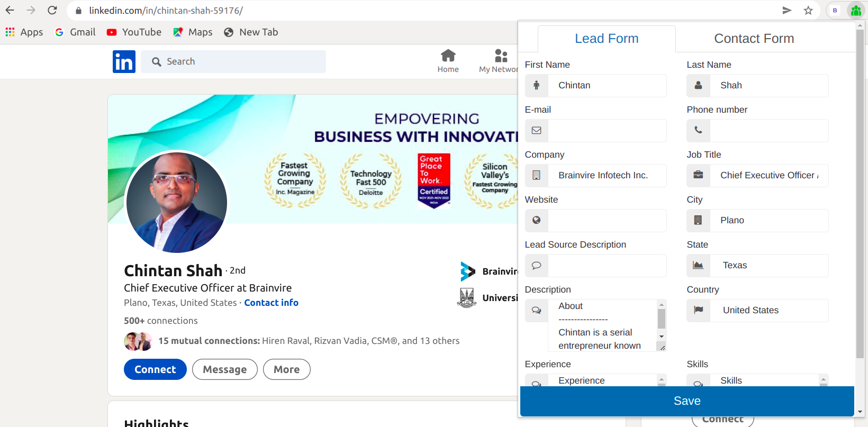
Task: Click the phone icon beside Phone number
Action: pyautogui.click(x=699, y=131)
